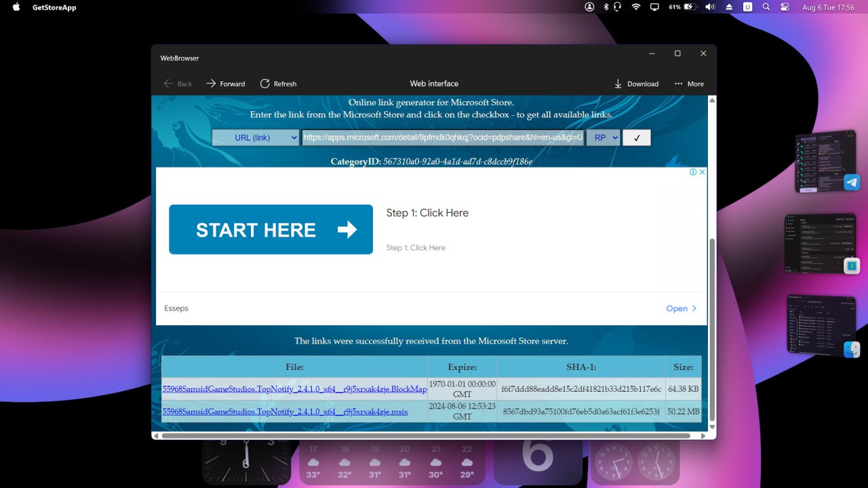The height and width of the screenshot is (488, 868).
Task: Click the ad info icon
Action: coord(693,172)
